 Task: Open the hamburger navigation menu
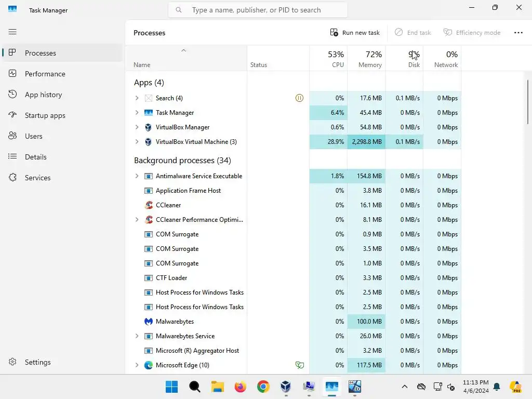pos(12,32)
